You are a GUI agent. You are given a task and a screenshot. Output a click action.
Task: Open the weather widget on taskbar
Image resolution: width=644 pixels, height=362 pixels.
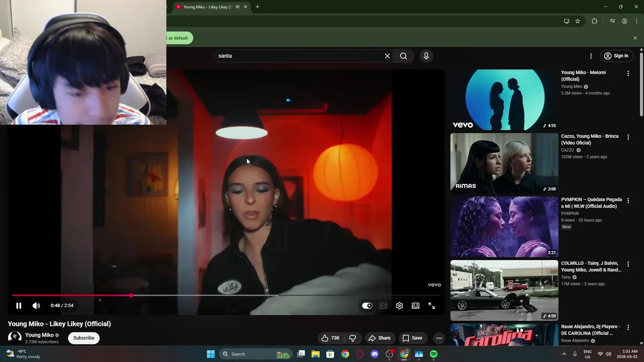pyautogui.click(x=23, y=354)
